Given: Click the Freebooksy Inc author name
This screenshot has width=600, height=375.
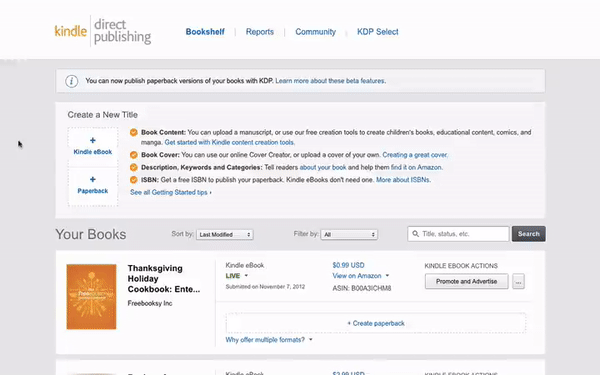Looking at the screenshot, I should pyautogui.click(x=150, y=303).
